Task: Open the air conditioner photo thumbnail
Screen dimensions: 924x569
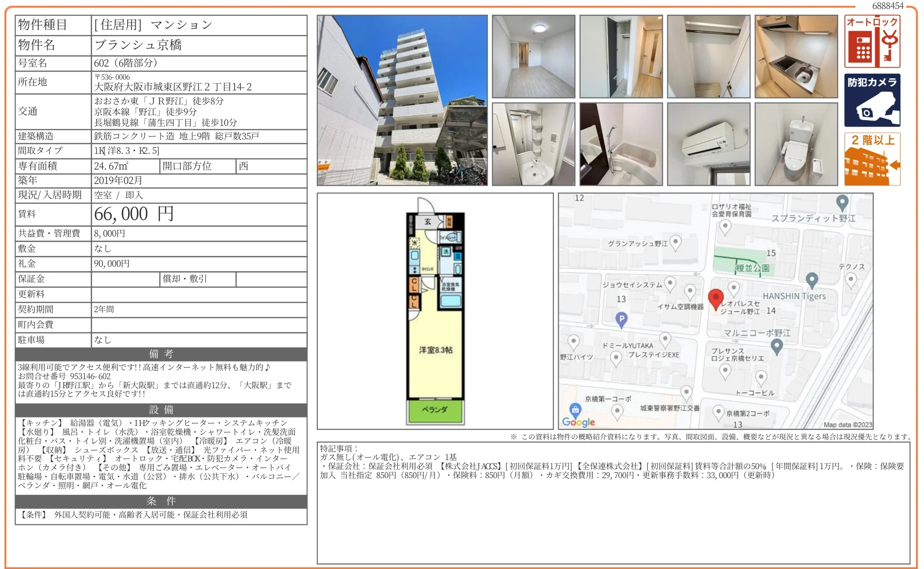Action: (708, 144)
